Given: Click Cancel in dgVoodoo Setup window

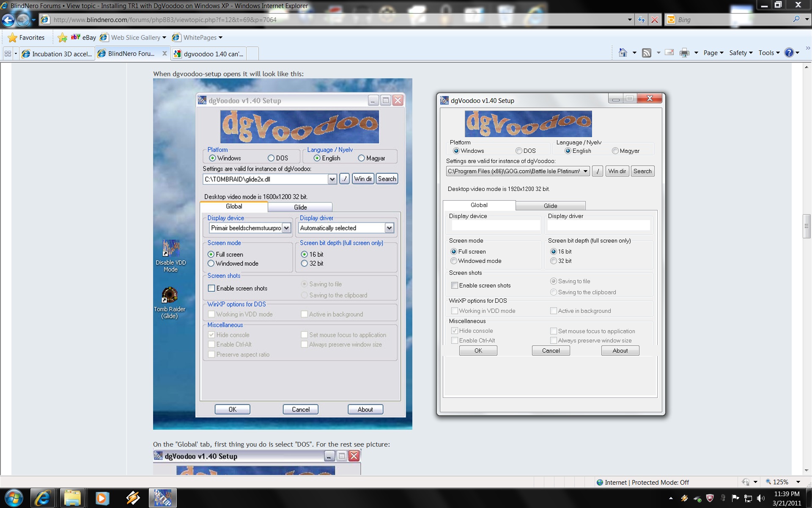Looking at the screenshot, I should coord(551,351).
